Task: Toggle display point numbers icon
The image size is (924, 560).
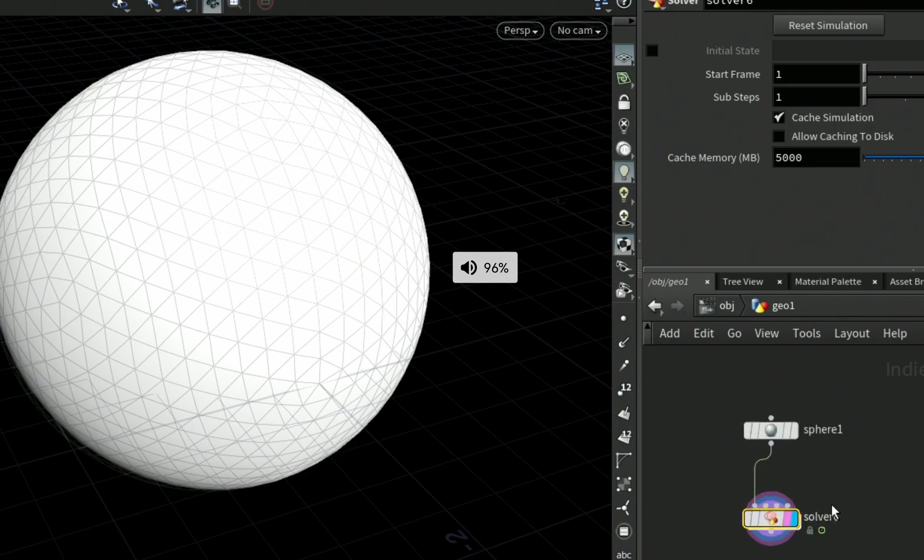Action: click(624, 389)
